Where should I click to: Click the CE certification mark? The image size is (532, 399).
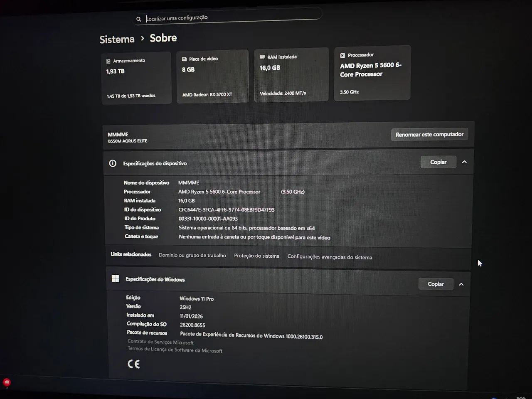(x=133, y=364)
